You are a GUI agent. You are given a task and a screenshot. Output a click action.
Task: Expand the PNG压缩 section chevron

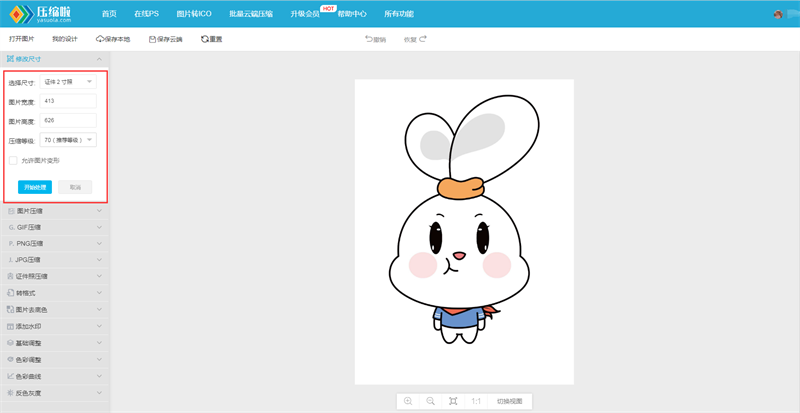99,243
